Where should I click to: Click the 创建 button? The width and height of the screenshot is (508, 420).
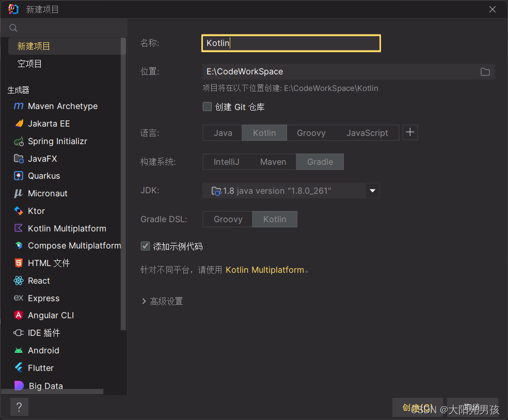pos(418,408)
